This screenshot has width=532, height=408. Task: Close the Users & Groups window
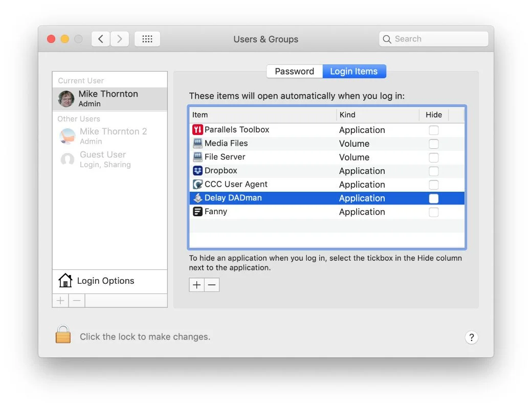pyautogui.click(x=51, y=39)
